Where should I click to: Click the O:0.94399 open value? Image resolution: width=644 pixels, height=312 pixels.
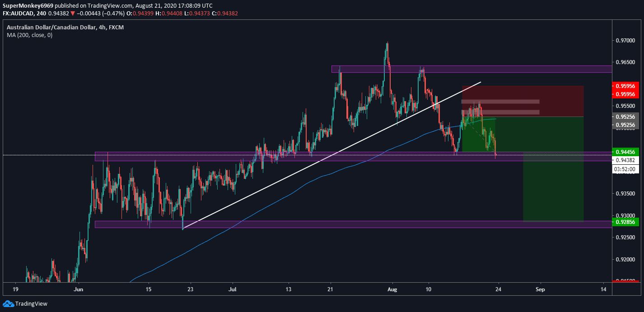141,14
